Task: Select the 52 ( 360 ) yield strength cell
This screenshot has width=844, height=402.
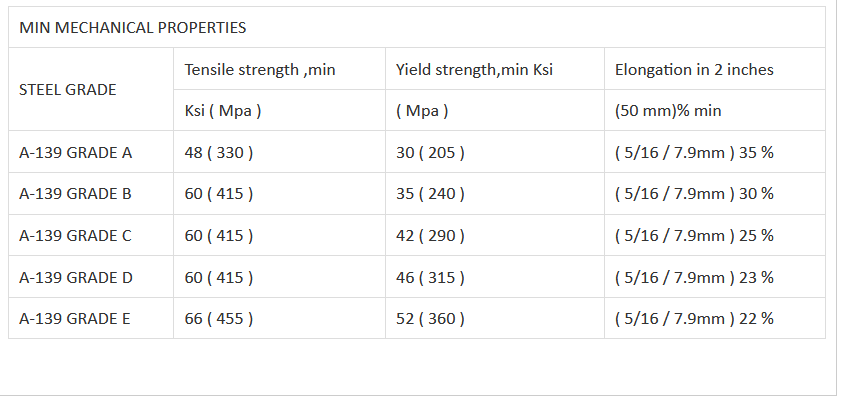Action: 430,319
